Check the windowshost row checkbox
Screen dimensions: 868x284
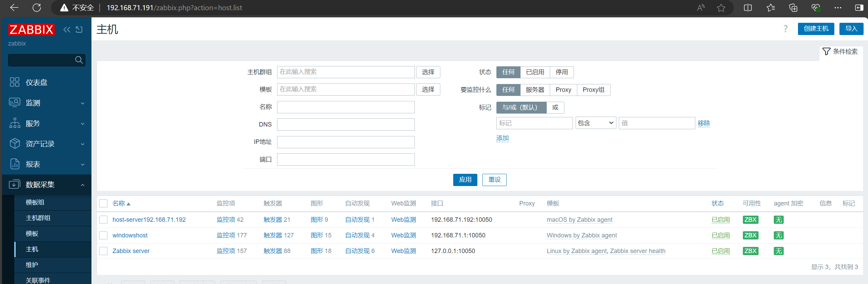tap(103, 235)
